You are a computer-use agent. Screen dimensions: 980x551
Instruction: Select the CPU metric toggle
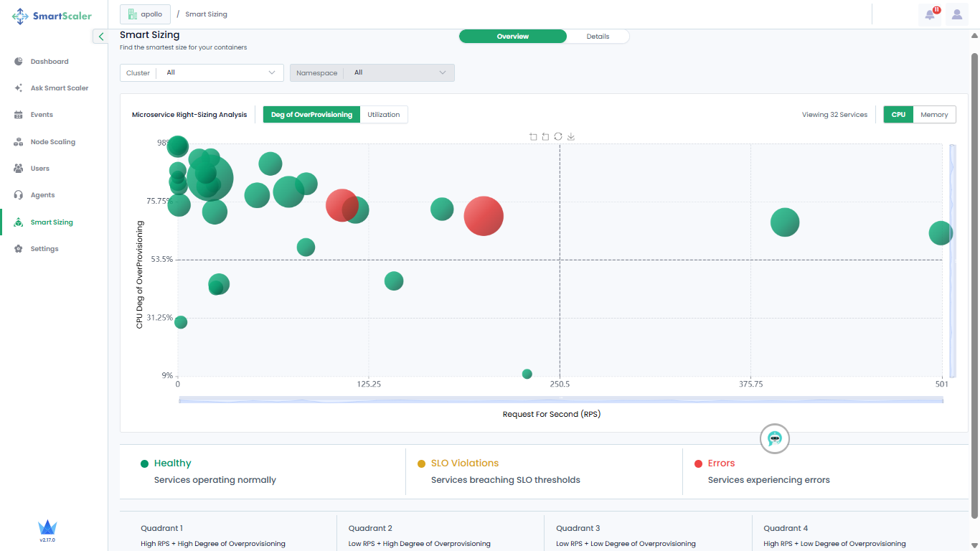[898, 115]
